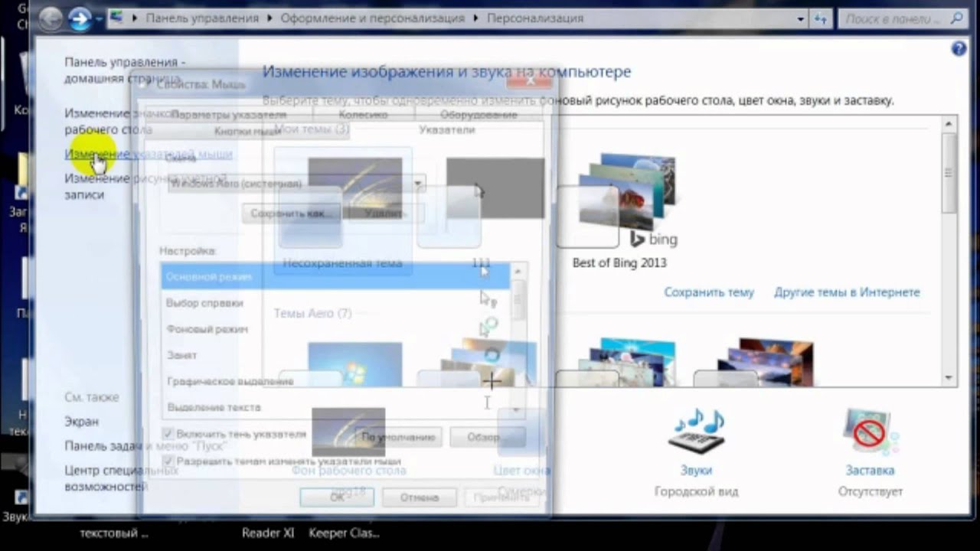Click the pointer list scroll up arrow
This screenshot has width=980, height=551.
click(x=518, y=272)
